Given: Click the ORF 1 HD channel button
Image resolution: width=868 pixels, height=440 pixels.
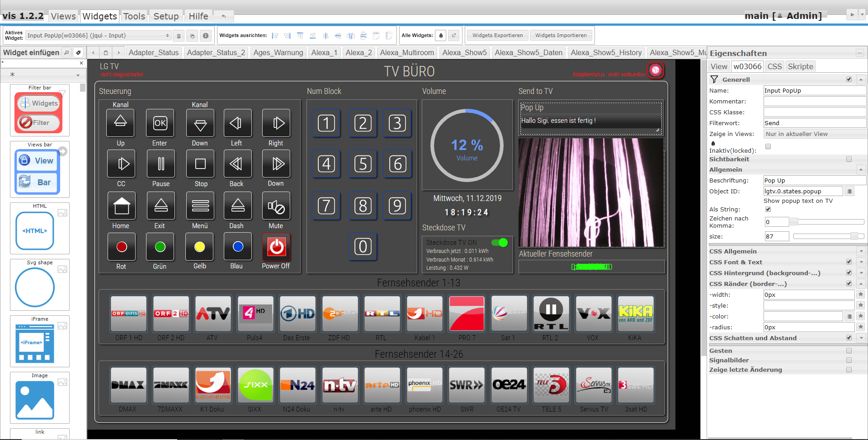Looking at the screenshot, I should click(x=128, y=314).
